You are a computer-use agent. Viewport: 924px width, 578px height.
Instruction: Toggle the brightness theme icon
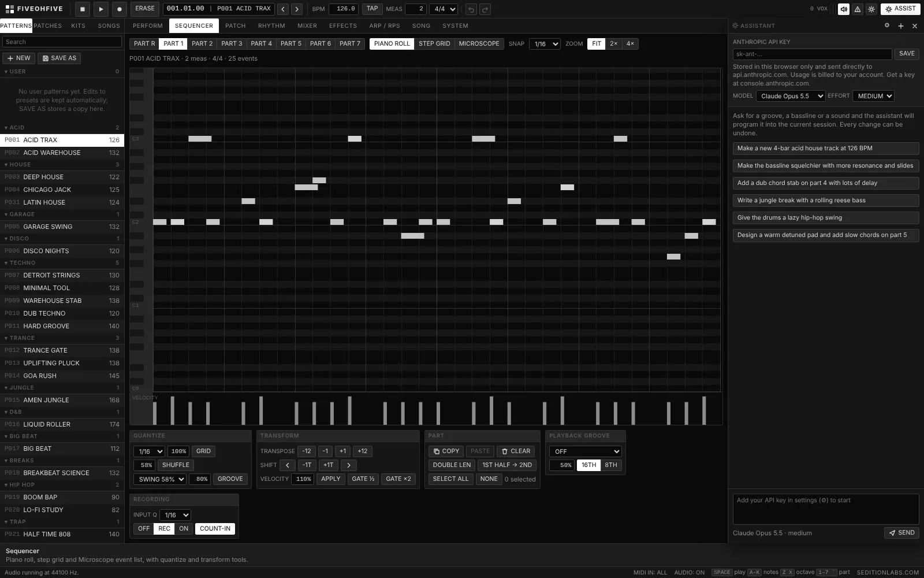pyautogui.click(x=871, y=9)
